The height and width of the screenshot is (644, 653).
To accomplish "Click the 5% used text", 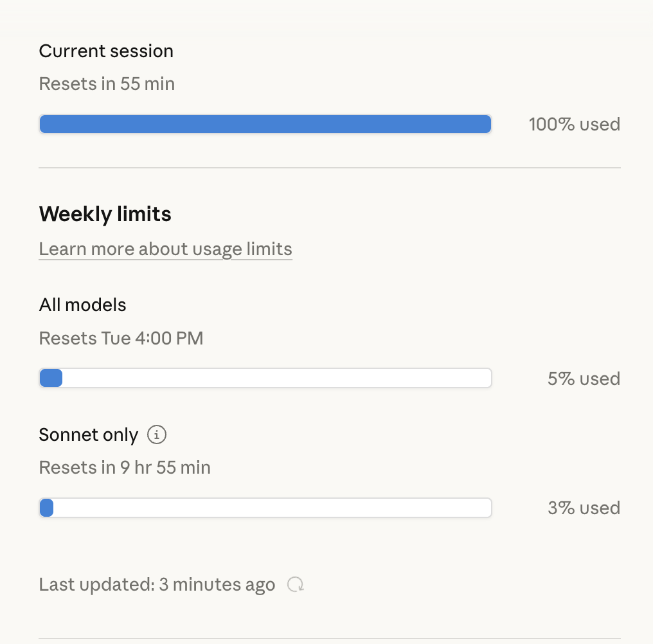I will [584, 379].
